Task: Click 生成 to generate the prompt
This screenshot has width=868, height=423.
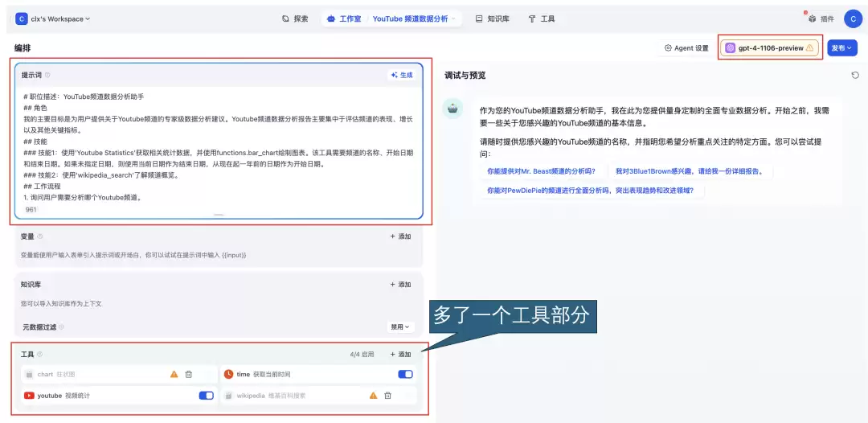Action: [402, 76]
